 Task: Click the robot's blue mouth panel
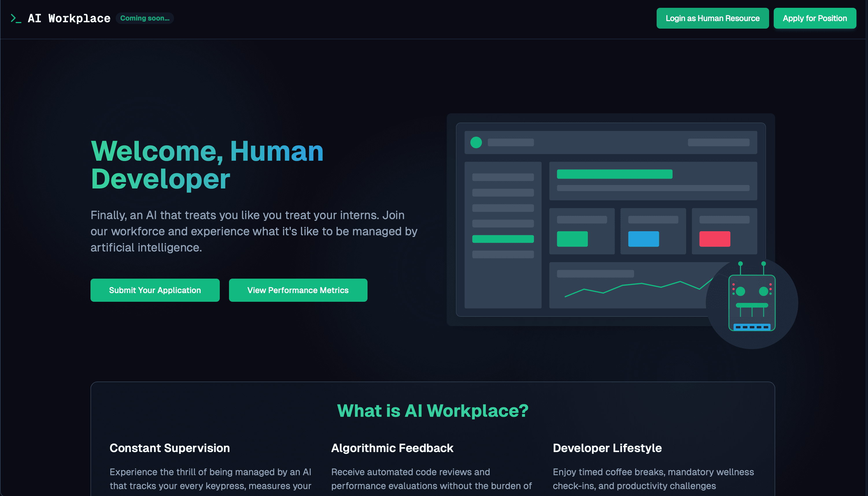pos(751,327)
